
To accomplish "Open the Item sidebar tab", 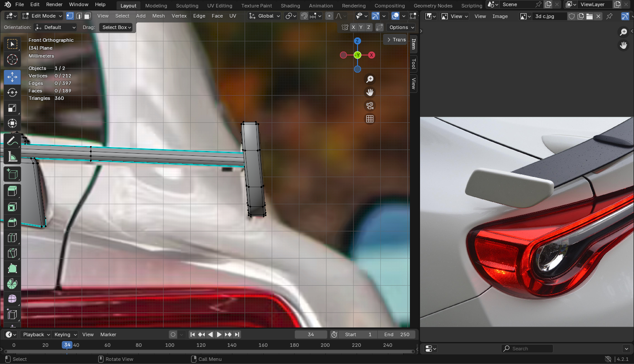I will pyautogui.click(x=413, y=44).
